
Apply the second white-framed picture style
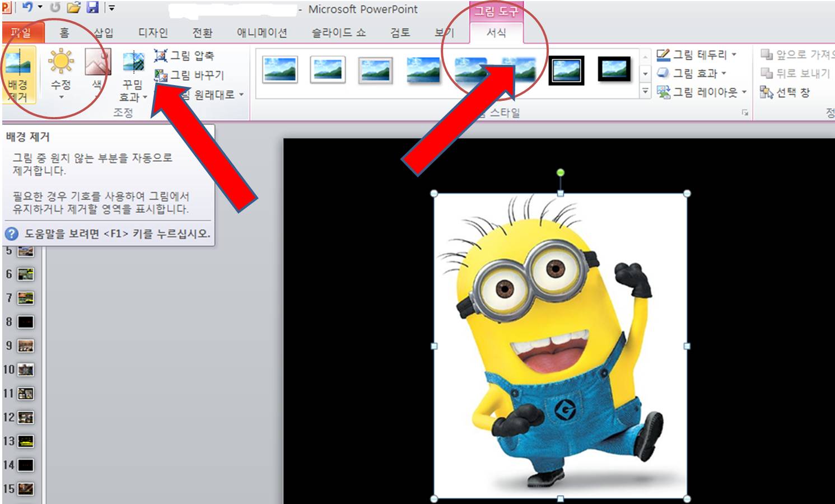pos(328,69)
